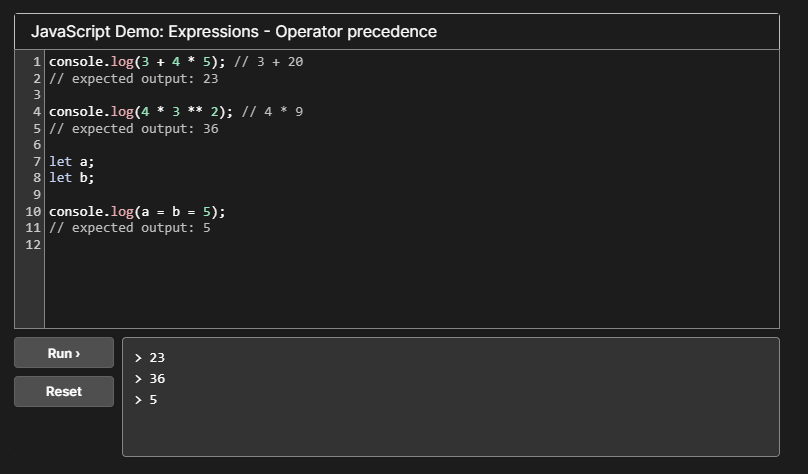808x474 pixels.
Task: Click the '// 3 + 20' inline comment
Action: [268, 62]
